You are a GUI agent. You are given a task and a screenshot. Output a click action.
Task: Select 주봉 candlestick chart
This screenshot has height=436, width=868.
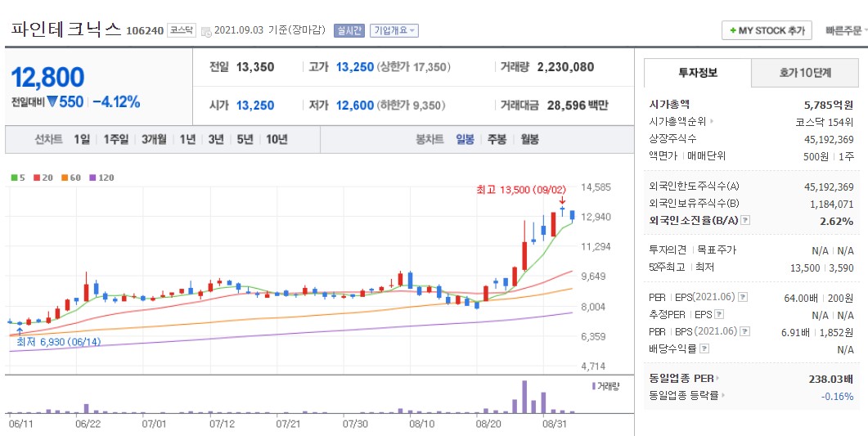(497, 139)
